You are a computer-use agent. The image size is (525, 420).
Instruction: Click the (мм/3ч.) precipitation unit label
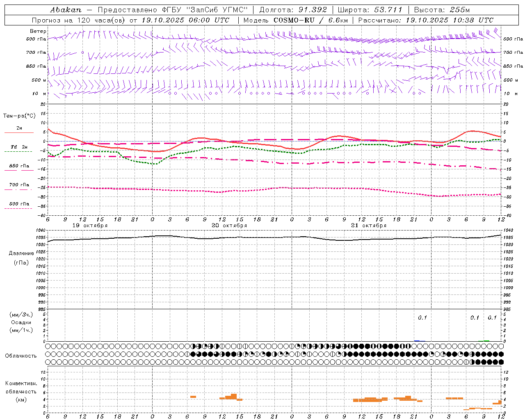coord(21,315)
